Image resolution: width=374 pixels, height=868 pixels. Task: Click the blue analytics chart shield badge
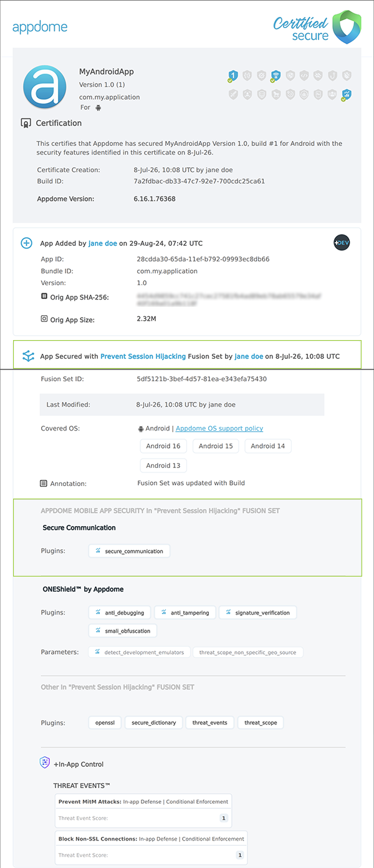click(x=346, y=95)
